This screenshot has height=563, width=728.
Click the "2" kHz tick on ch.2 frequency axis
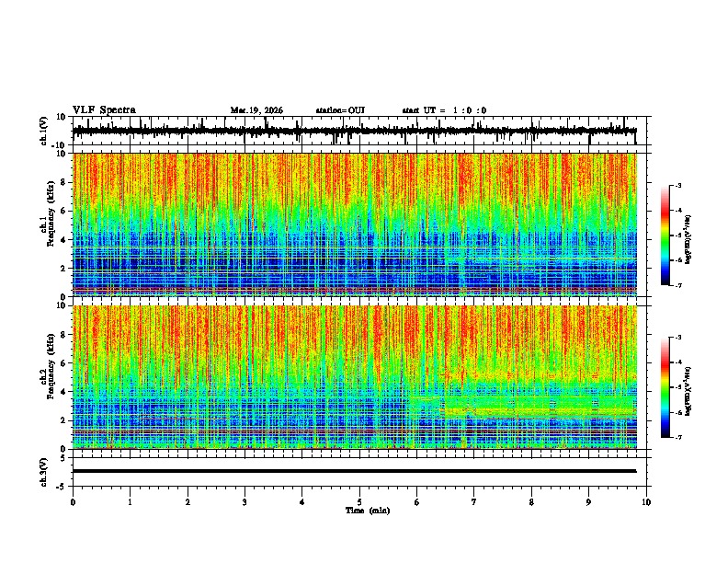pyautogui.click(x=63, y=420)
